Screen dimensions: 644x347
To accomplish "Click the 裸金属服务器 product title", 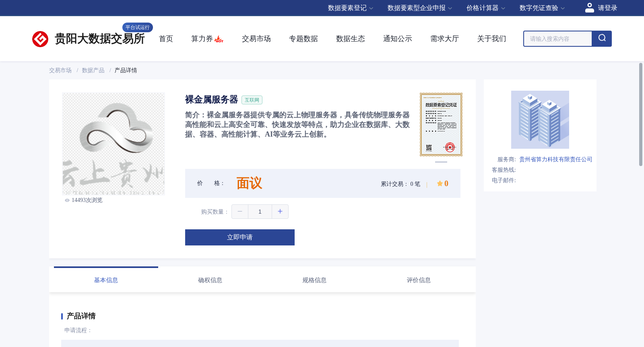I will pyautogui.click(x=212, y=100).
